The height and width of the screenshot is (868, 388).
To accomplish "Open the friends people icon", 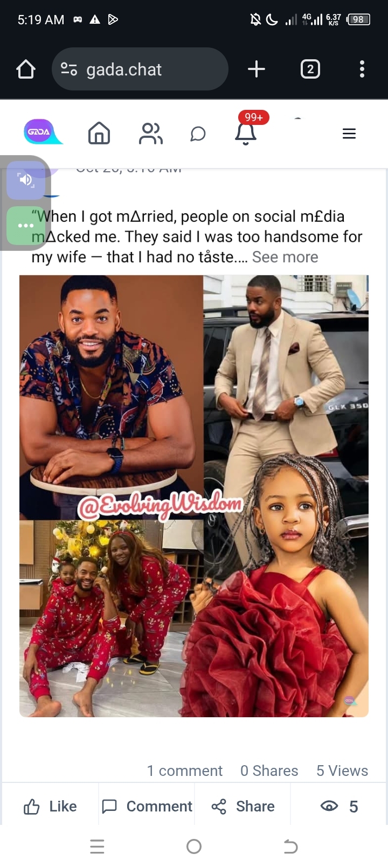I will click(150, 134).
